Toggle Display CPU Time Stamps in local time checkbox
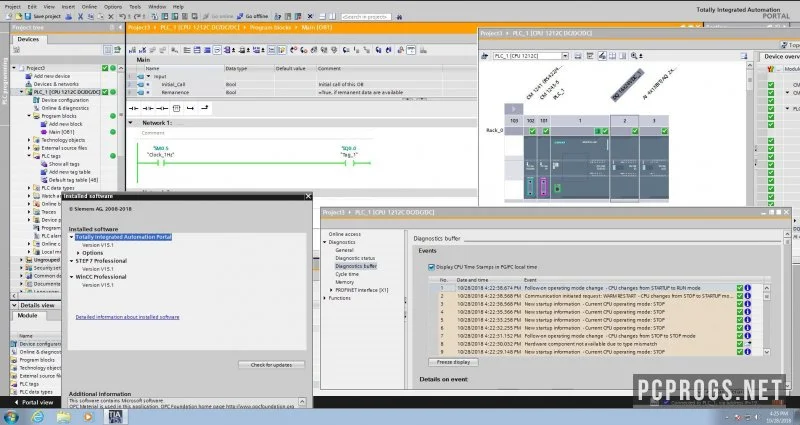The image size is (800, 425). pyautogui.click(x=431, y=267)
